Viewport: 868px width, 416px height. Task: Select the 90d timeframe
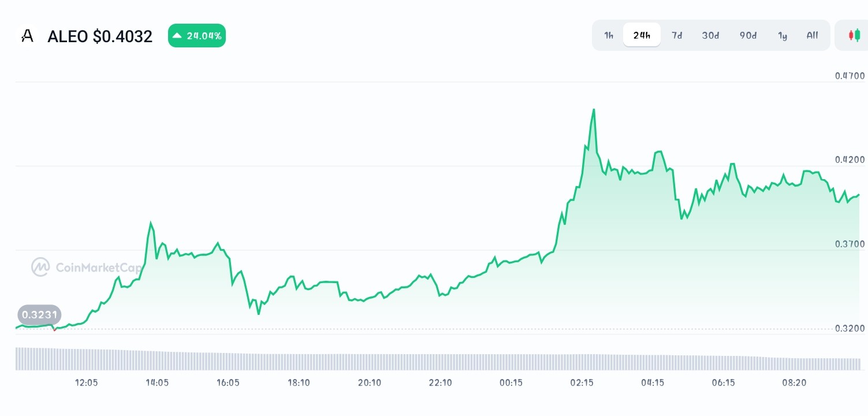748,35
